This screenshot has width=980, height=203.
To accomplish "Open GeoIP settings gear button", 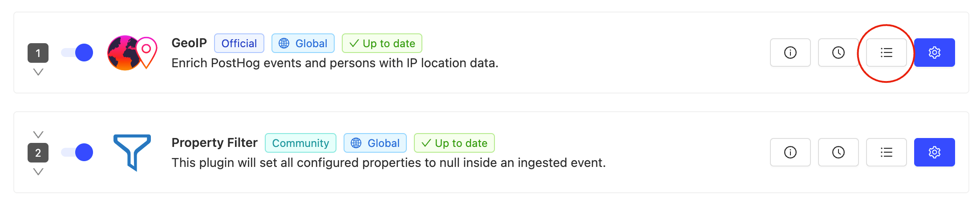I will (934, 53).
